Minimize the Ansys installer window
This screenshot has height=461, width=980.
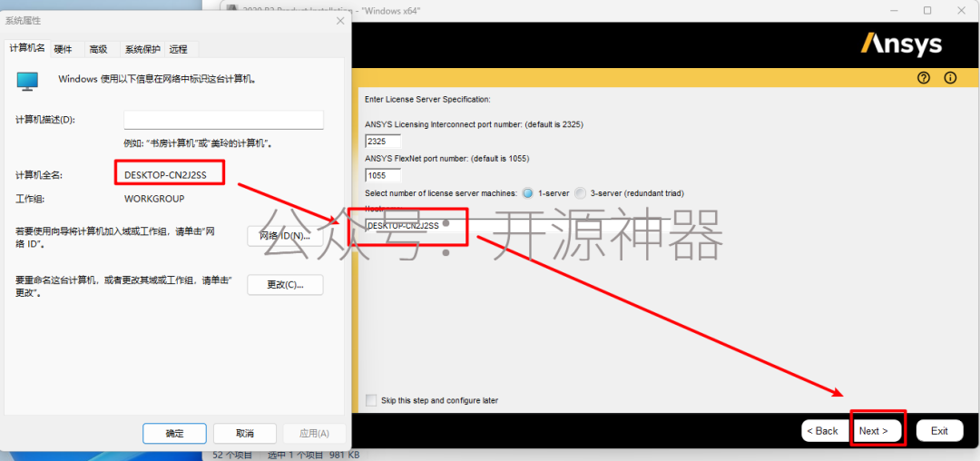point(894,10)
